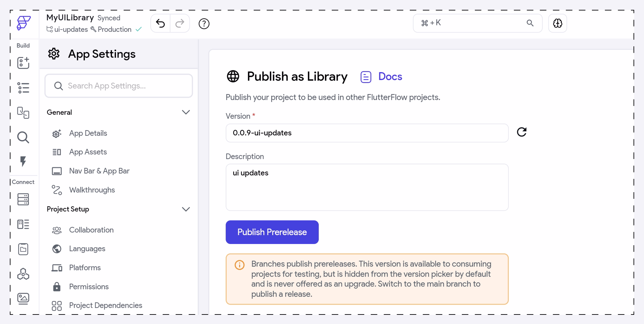Open the Docs link
This screenshot has width=644, height=324.
click(381, 76)
